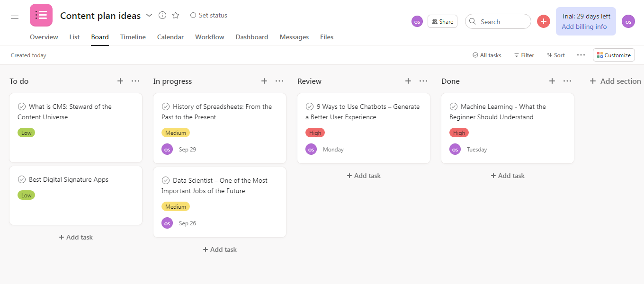Viewport: 644px width, 284px height.
Task: Open project details via the info icon
Action: pyautogui.click(x=162, y=15)
